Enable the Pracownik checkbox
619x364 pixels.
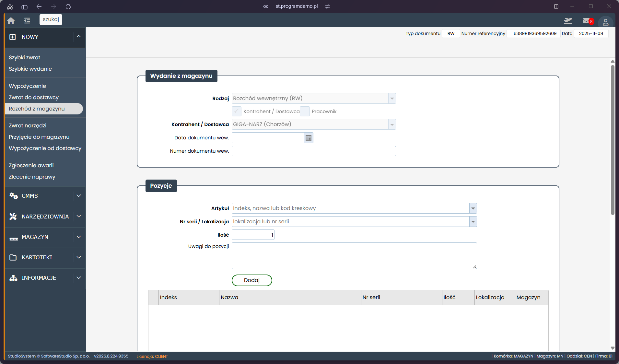point(305,111)
